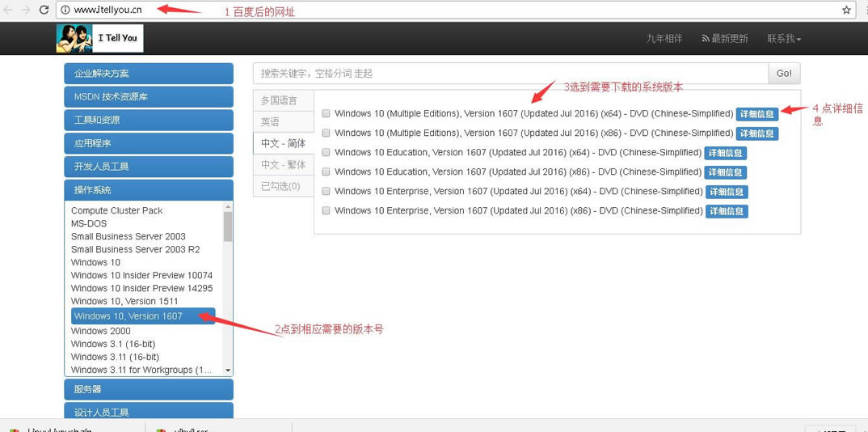Open 详细信息 for Multiple Editions x86

757,133
